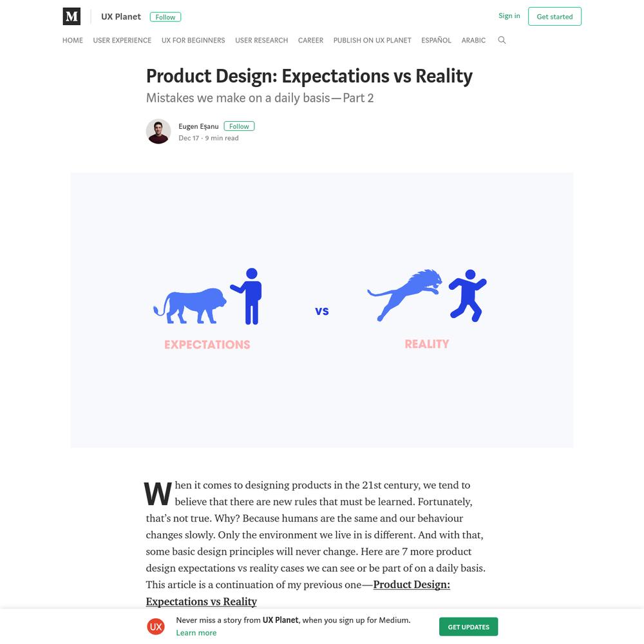Click the Get started button

(554, 17)
